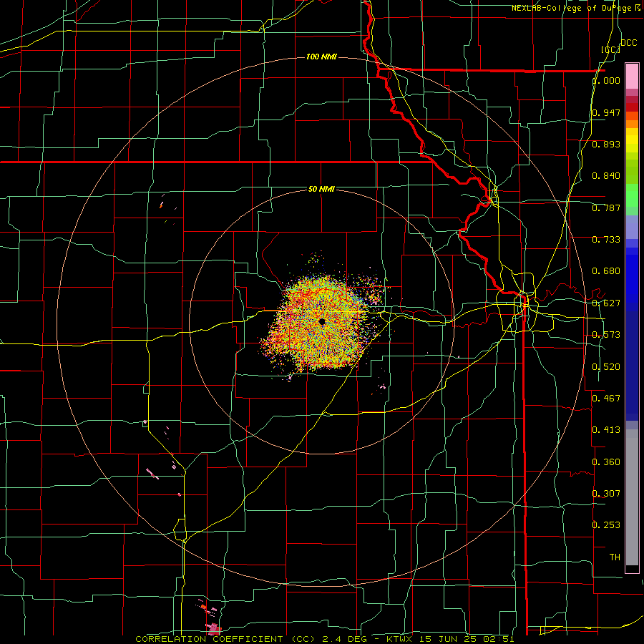Select the 0.307 legend value
This screenshot has height=644, width=644.
[606, 494]
